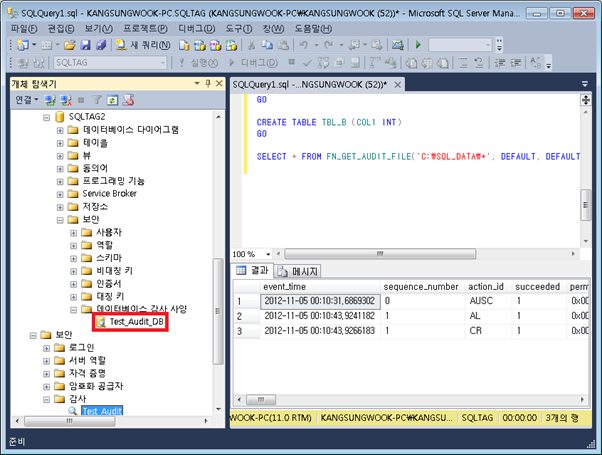Image resolution: width=602 pixels, height=455 pixels.
Task: Open the Object Explorer window position dropdown arrow
Action: (197, 83)
